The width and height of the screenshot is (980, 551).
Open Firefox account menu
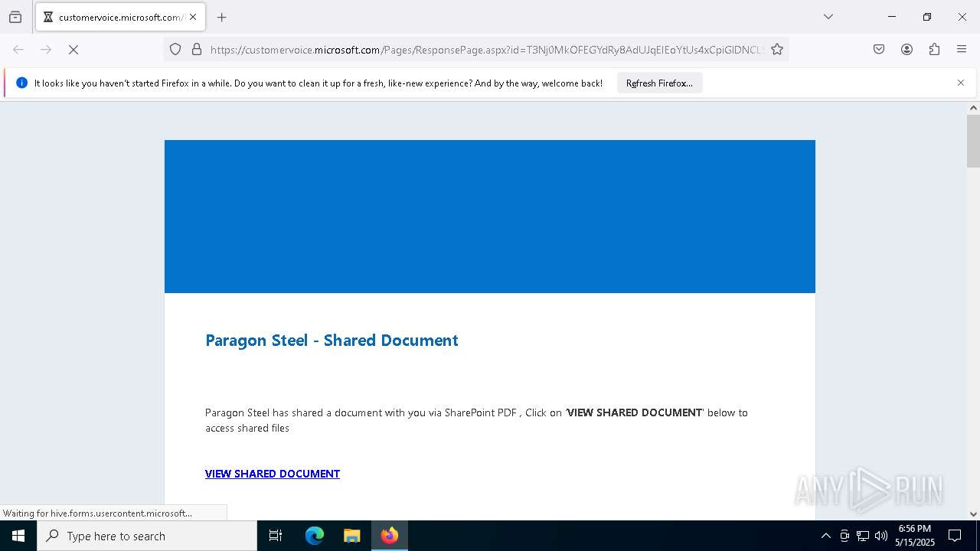point(906,50)
